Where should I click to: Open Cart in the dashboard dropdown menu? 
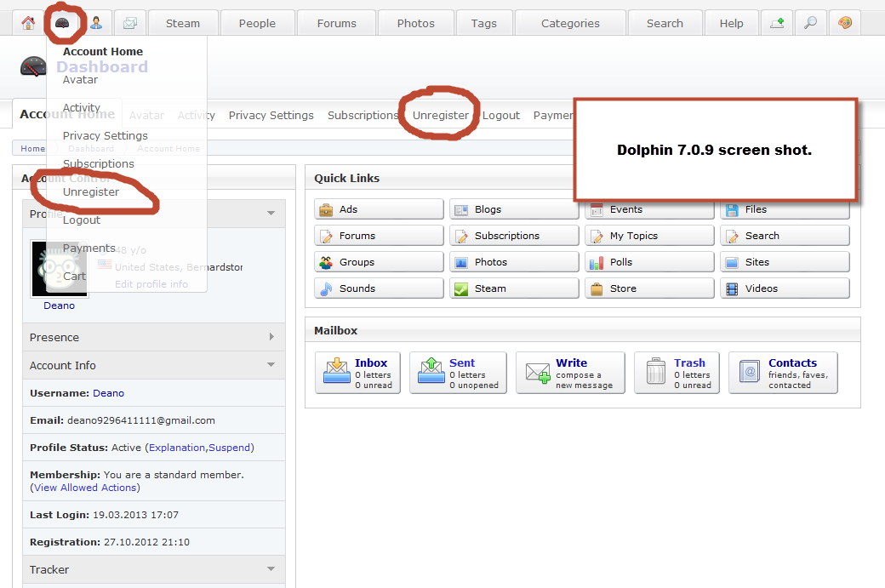click(x=74, y=276)
